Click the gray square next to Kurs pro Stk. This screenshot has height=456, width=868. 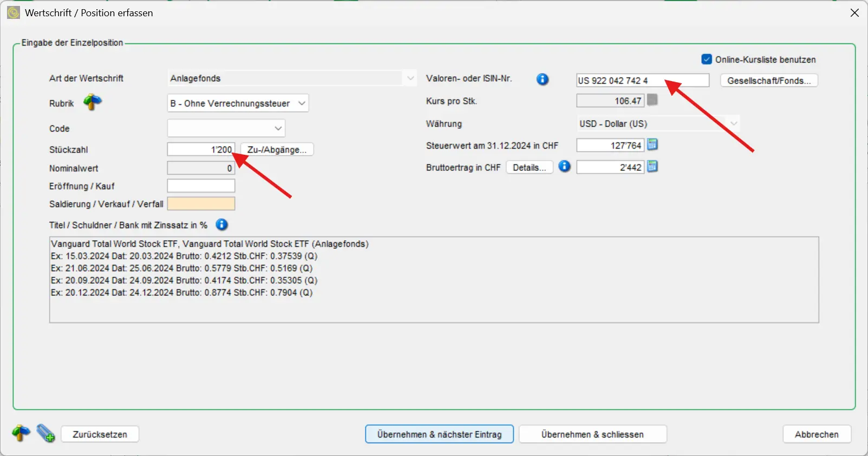coord(652,100)
